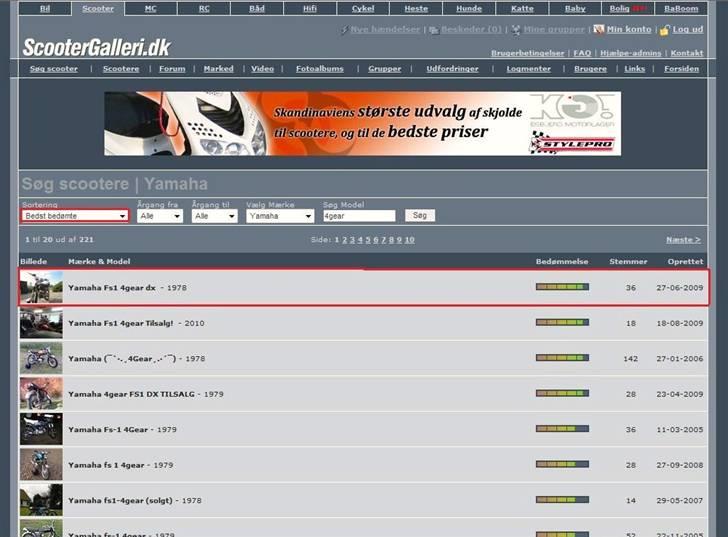Switch to the Hifi tab
The image size is (728, 537).
[x=310, y=8]
